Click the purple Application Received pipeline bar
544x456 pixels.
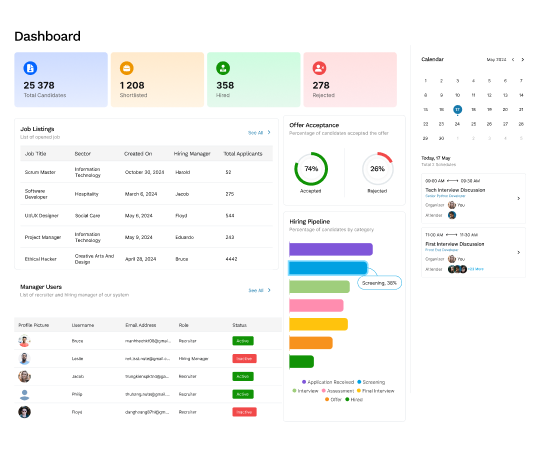[x=331, y=249]
